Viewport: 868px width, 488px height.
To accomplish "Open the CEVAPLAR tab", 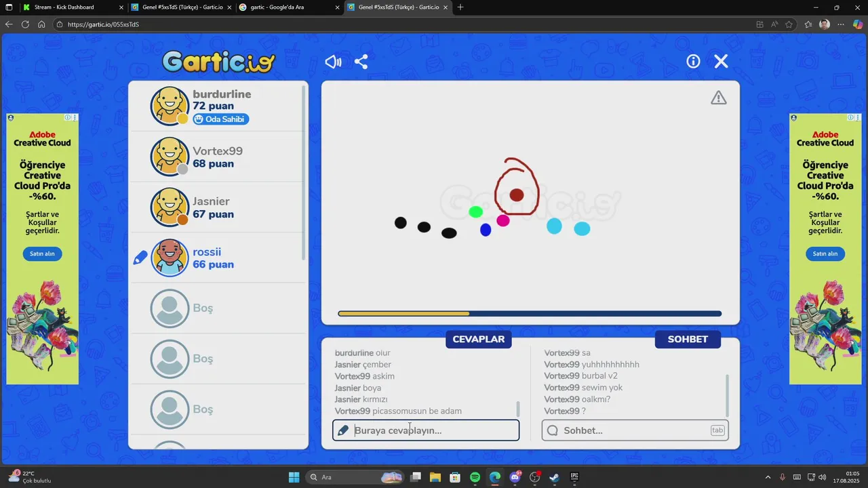I will click(479, 339).
